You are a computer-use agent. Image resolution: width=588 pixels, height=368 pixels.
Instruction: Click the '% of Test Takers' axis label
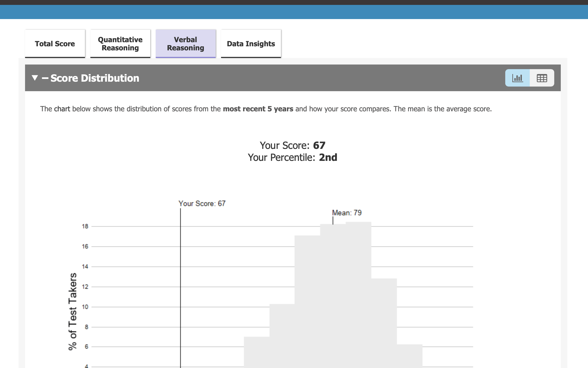[73, 311]
